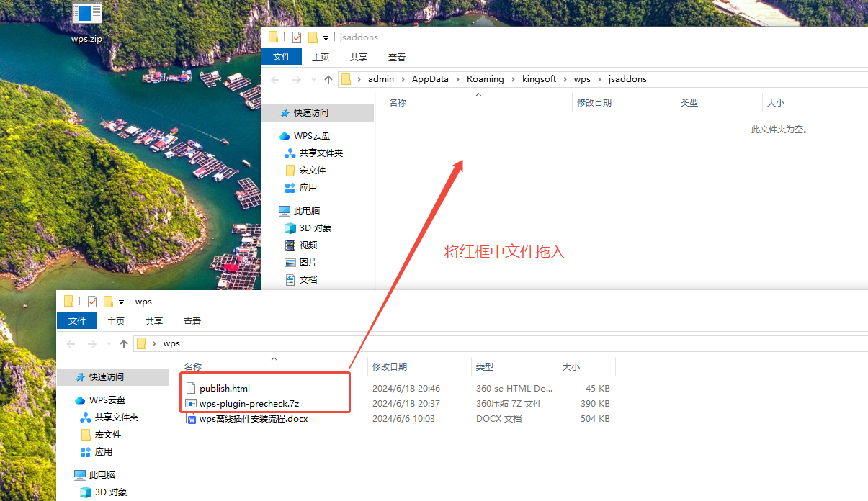Open 图片 in the jsaddons sidebar

[x=308, y=263]
